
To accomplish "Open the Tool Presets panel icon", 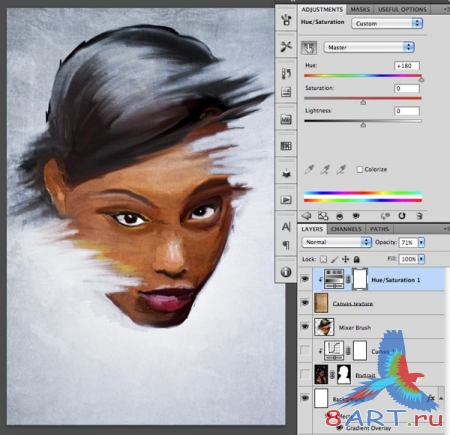I will [286, 46].
